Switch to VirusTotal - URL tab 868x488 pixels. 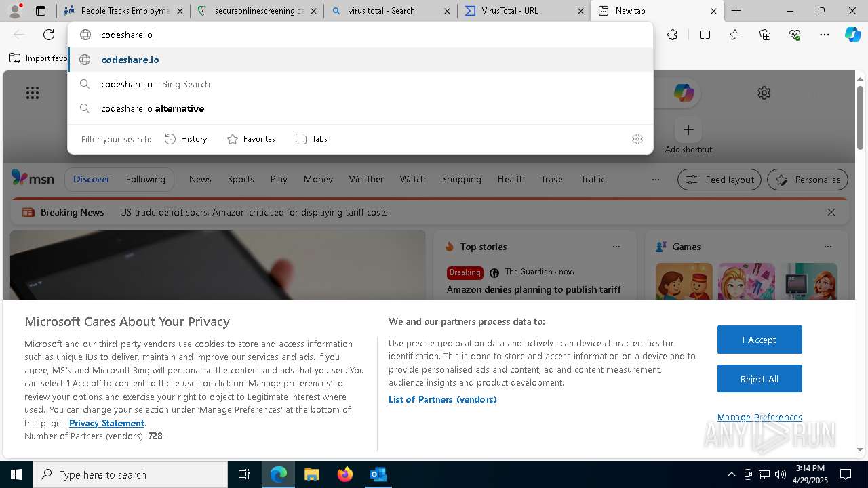524,11
